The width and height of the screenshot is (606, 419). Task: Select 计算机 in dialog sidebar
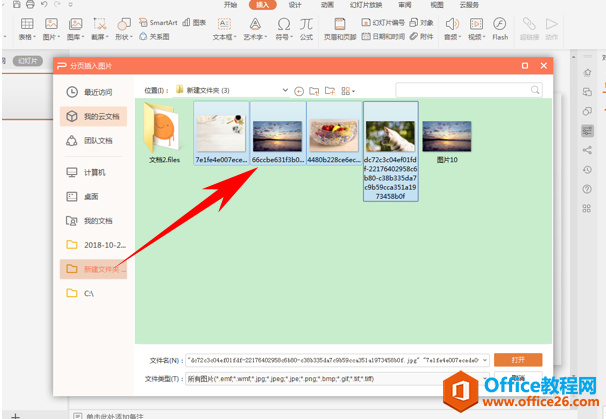93,172
